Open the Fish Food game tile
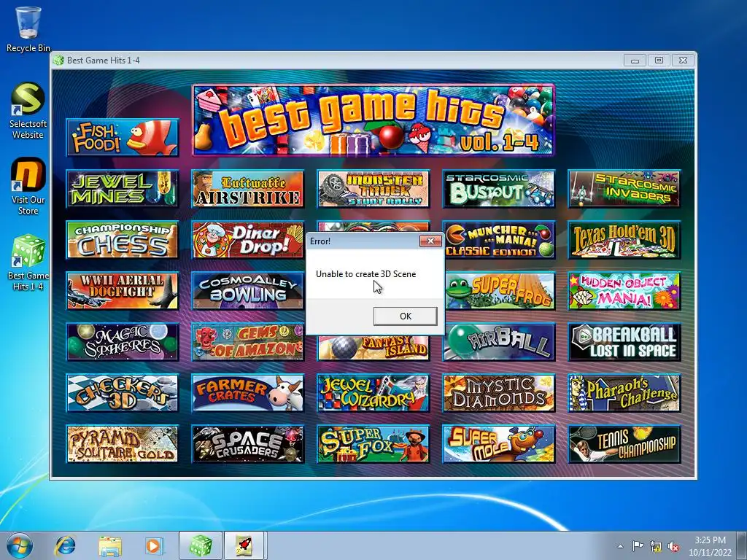Image resolution: width=747 pixels, height=560 pixels. coord(123,138)
